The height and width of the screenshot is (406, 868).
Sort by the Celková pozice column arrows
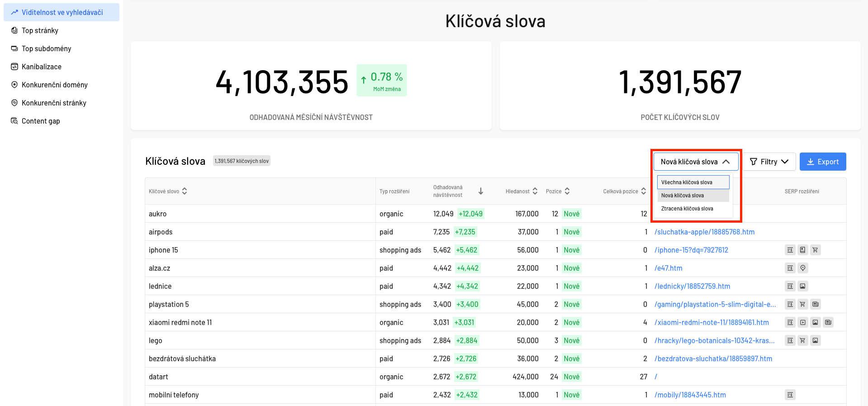[x=643, y=191]
